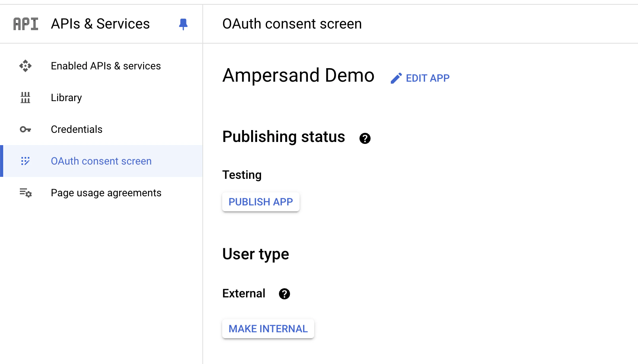Navigate to Enabled APIs & services
Screen dimensions: 638x364
point(106,66)
